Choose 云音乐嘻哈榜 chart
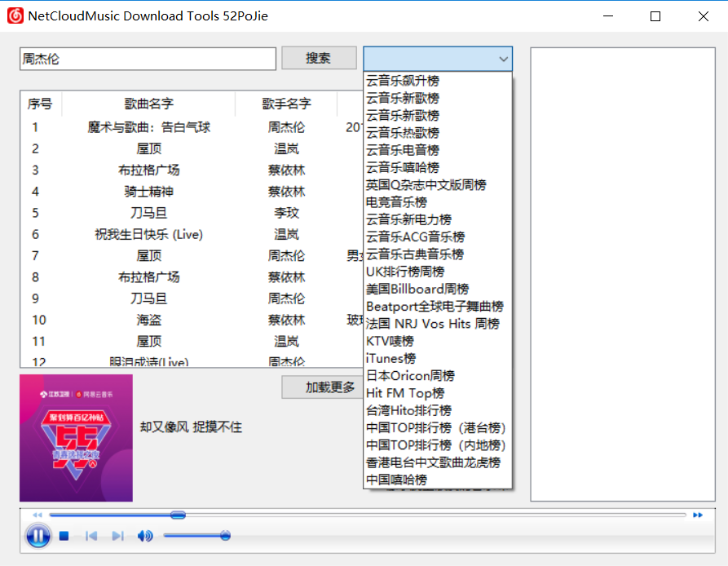This screenshot has height=566, width=728. (x=437, y=167)
